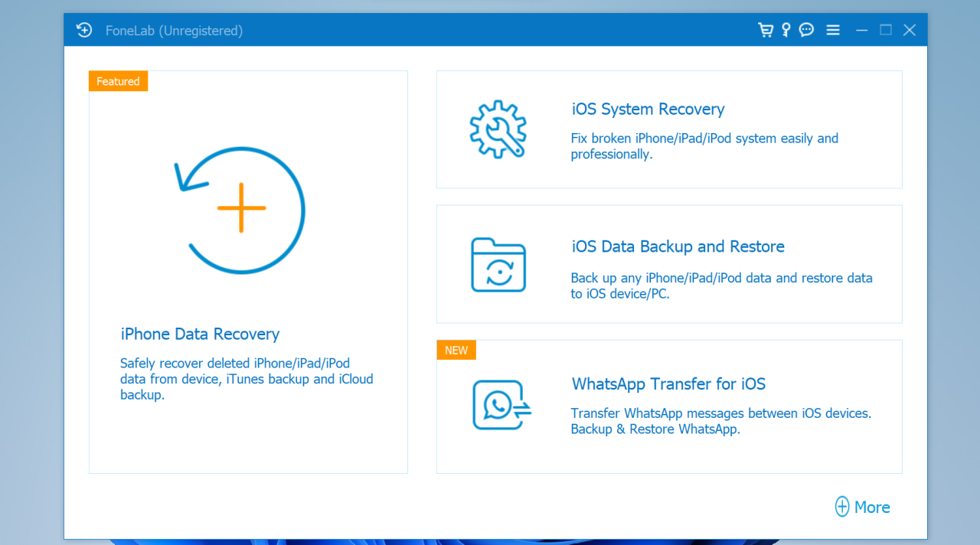Open the feedback speech bubble icon

click(806, 30)
